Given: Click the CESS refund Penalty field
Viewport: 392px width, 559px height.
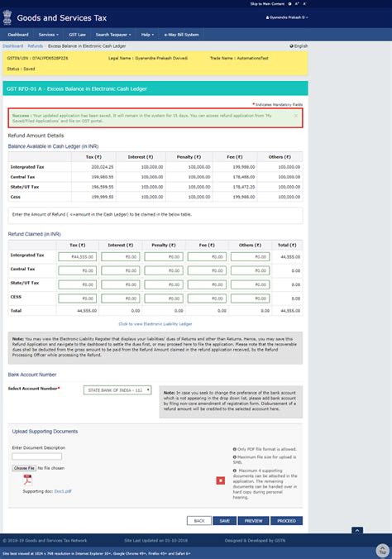Looking at the screenshot, I should [x=164, y=299].
